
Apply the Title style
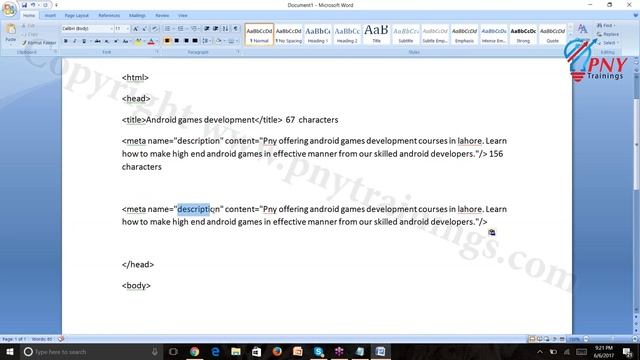click(x=376, y=34)
